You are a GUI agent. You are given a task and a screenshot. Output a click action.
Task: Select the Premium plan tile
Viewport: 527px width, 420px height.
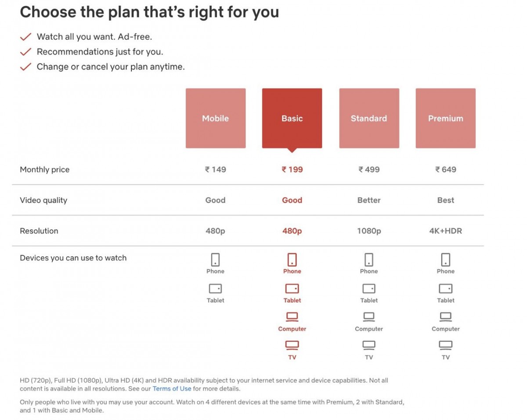tap(446, 118)
